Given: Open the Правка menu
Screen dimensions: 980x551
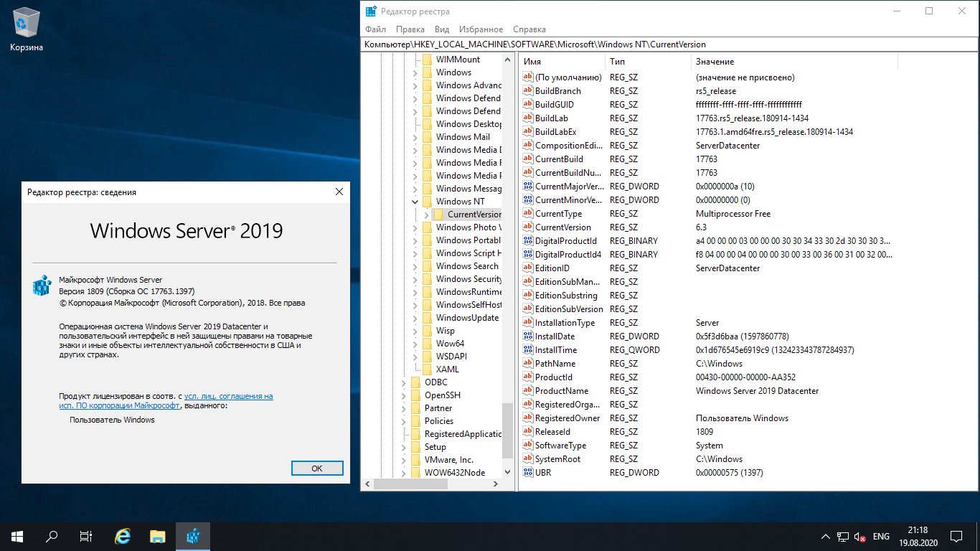Looking at the screenshot, I should click(x=410, y=29).
